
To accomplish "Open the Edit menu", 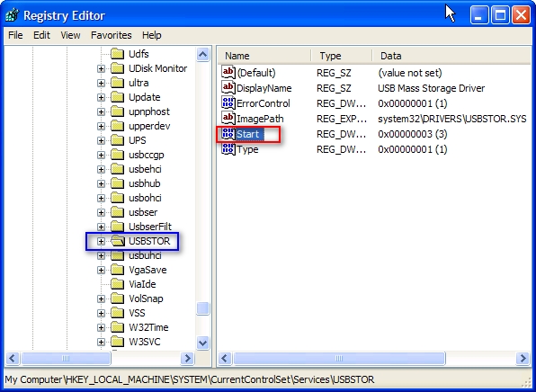I will [41, 35].
